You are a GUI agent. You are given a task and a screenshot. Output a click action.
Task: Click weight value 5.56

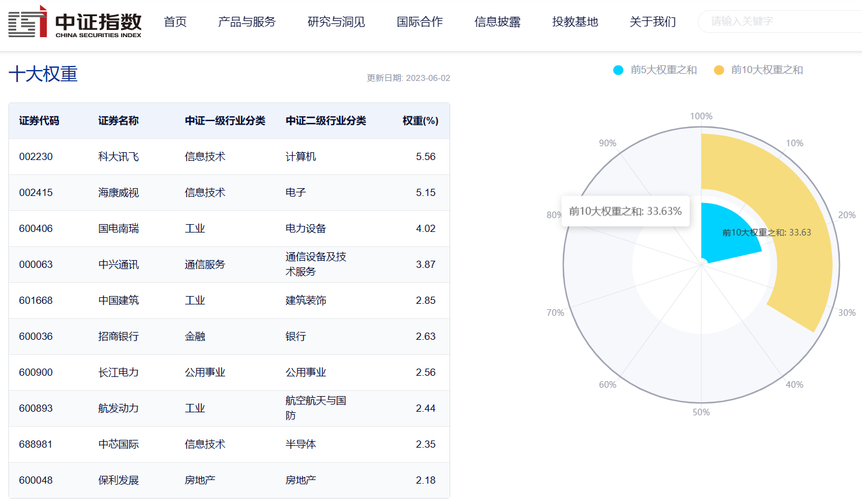426,157
